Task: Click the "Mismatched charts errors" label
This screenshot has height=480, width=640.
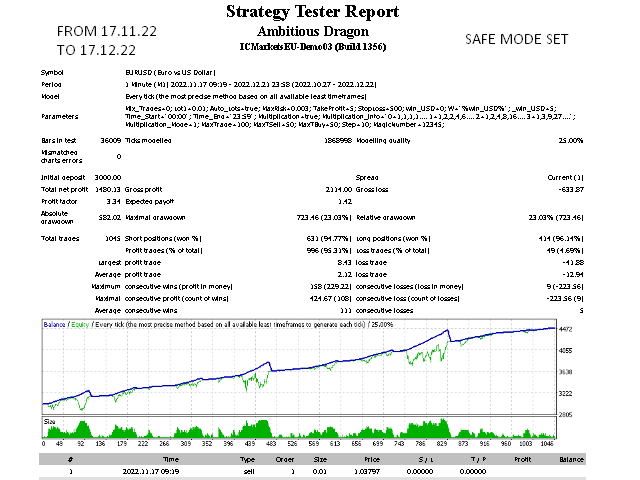Action: point(61,156)
